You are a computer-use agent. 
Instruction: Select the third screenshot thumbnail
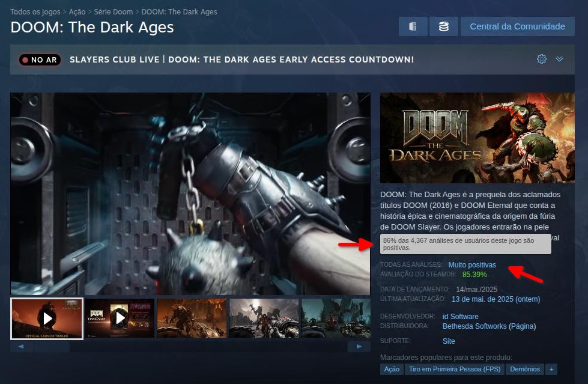(x=192, y=318)
